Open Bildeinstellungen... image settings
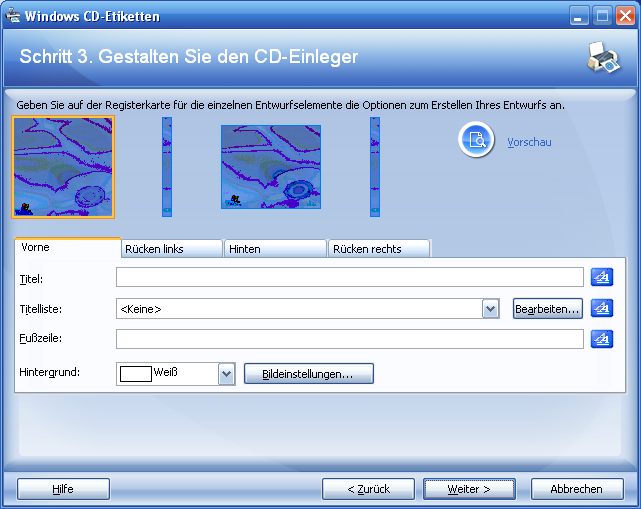Viewport: 641px width, 509px height. point(308,373)
